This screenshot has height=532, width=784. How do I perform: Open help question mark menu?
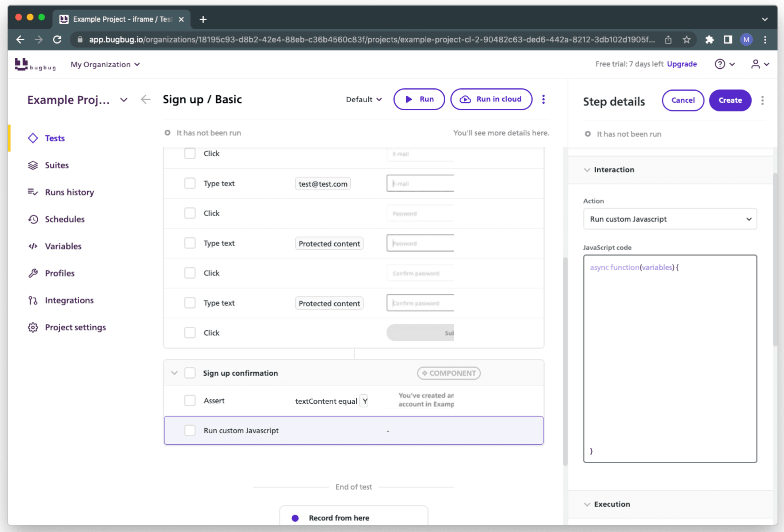coord(724,64)
